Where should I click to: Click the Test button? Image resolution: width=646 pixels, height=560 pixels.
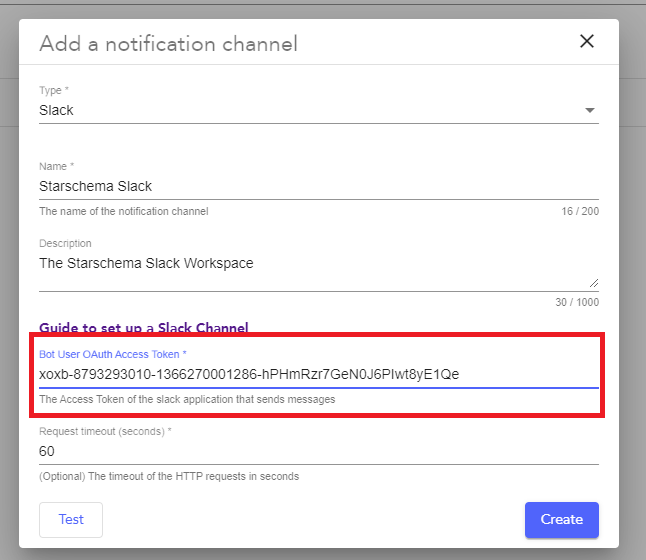71,520
